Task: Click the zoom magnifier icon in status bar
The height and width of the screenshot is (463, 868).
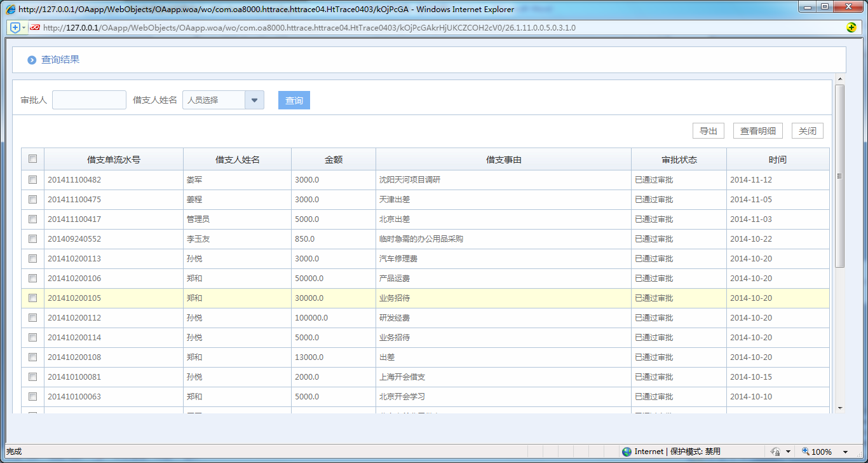Action: 806,452
